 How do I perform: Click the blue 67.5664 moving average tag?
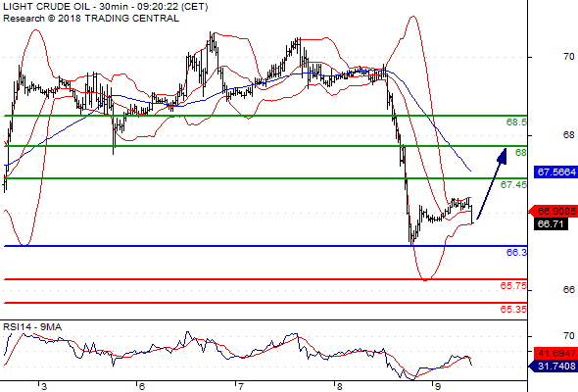point(555,172)
